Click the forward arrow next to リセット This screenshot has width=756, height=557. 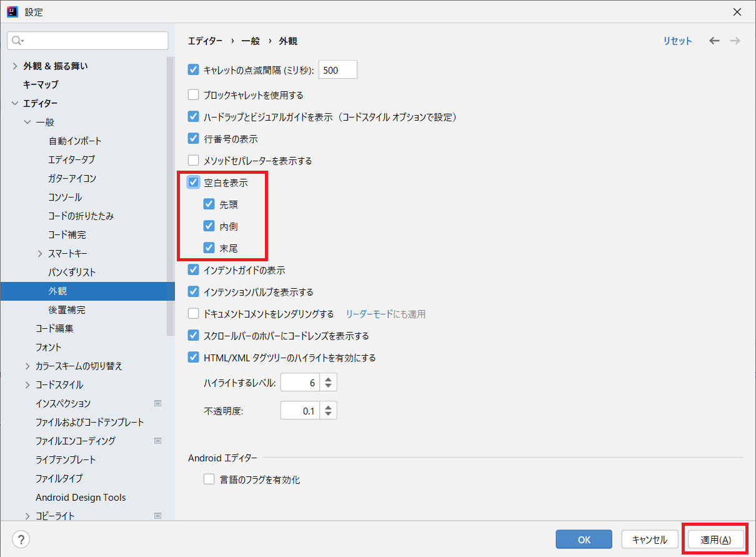[x=735, y=41]
